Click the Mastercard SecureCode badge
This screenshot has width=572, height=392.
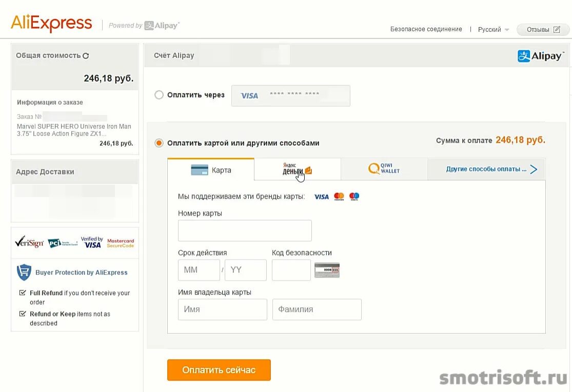(121, 243)
